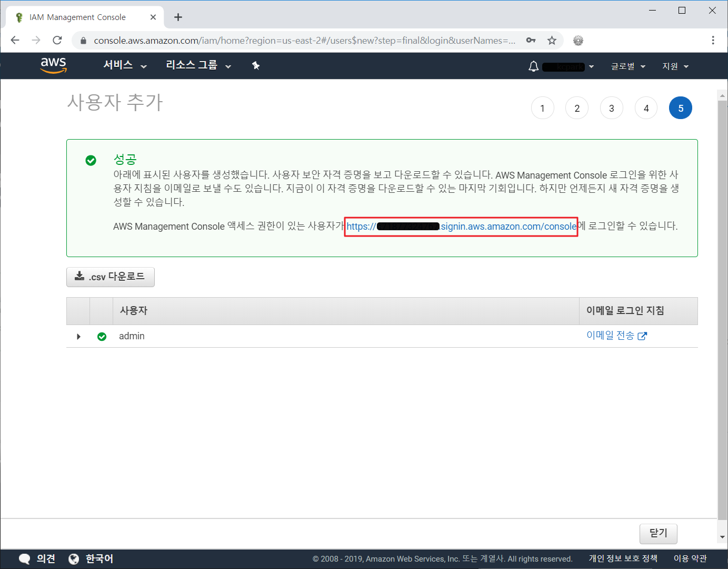Open the browser extension icon next to the star
The width and height of the screenshot is (728, 569).
tap(578, 41)
